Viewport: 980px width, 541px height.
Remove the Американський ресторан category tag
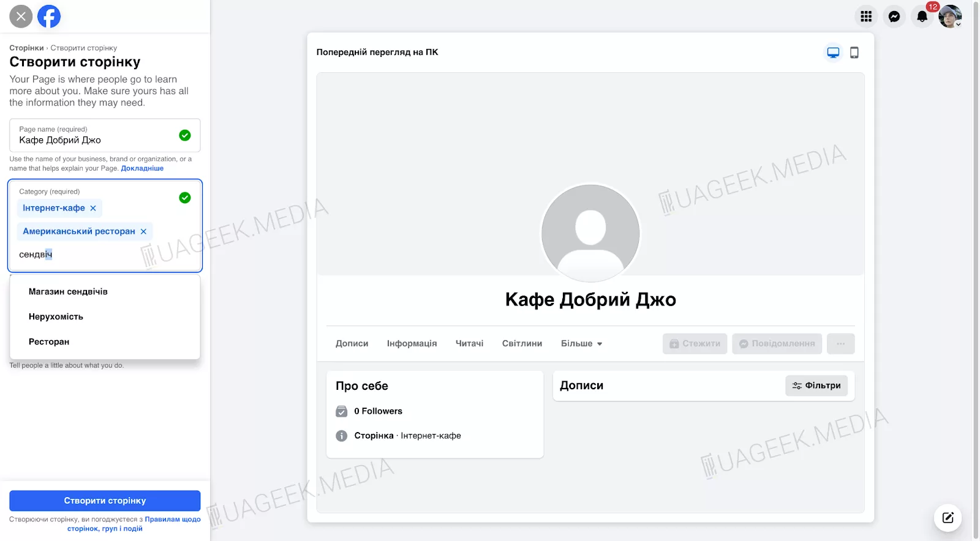coord(143,231)
